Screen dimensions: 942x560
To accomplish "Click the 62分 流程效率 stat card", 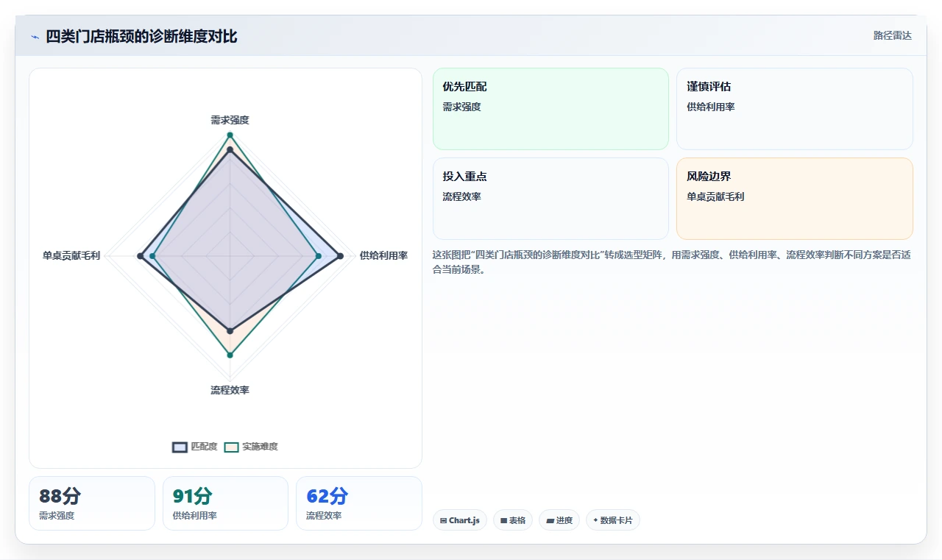I will point(359,503).
